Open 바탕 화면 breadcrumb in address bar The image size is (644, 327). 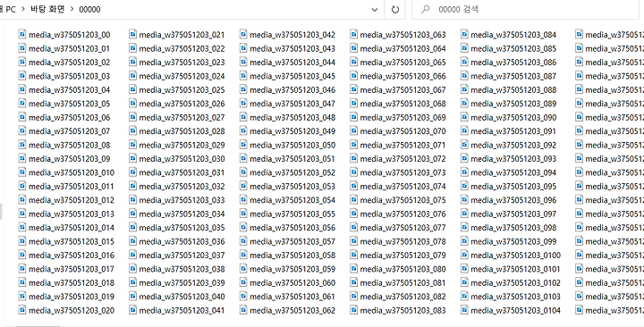tap(47, 9)
